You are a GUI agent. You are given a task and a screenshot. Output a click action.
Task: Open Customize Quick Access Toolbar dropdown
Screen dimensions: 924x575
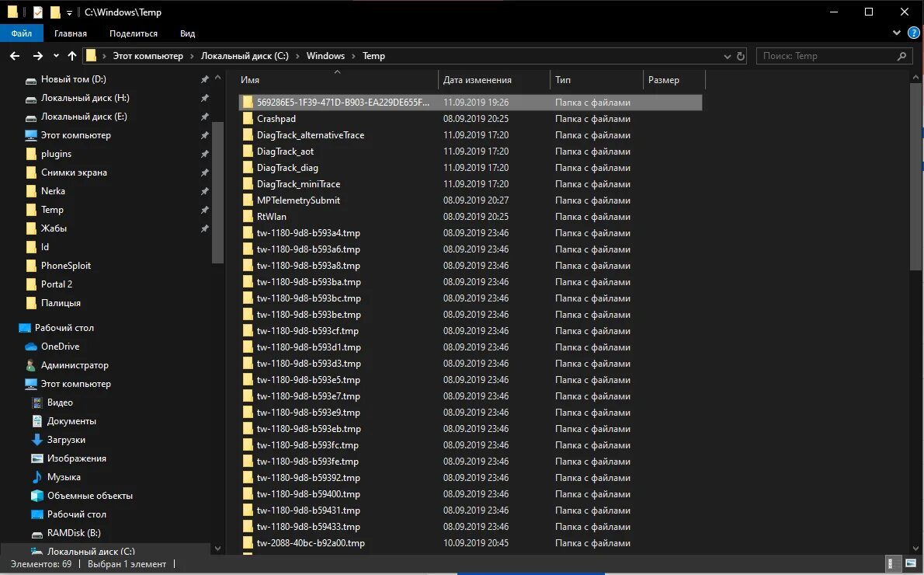point(69,12)
